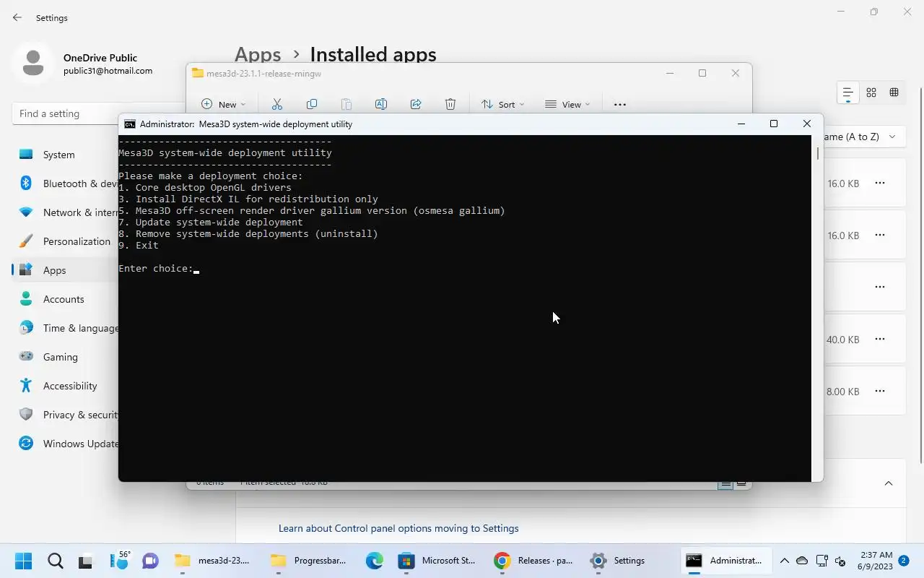Image resolution: width=924 pixels, height=578 pixels.
Task: Open the Windows Start menu
Action: pyautogui.click(x=24, y=561)
